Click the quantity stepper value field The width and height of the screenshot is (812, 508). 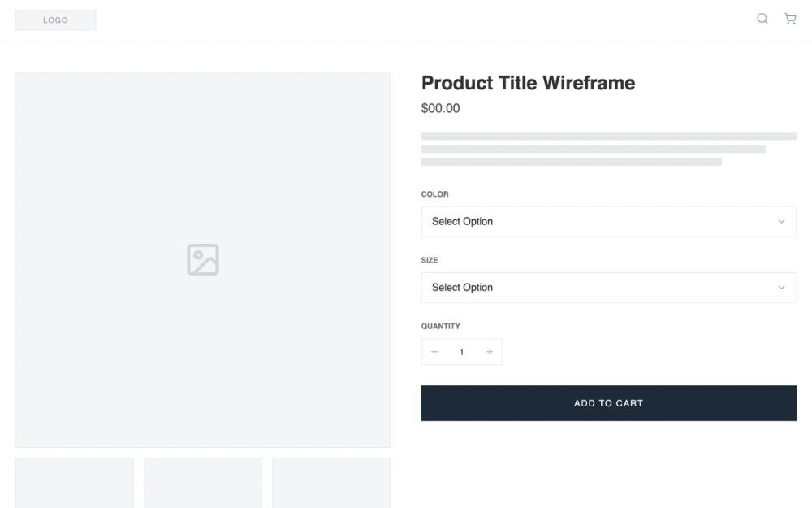click(x=461, y=351)
